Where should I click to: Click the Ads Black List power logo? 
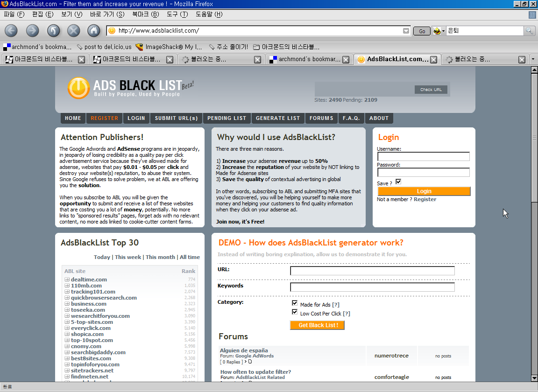[x=78, y=88]
